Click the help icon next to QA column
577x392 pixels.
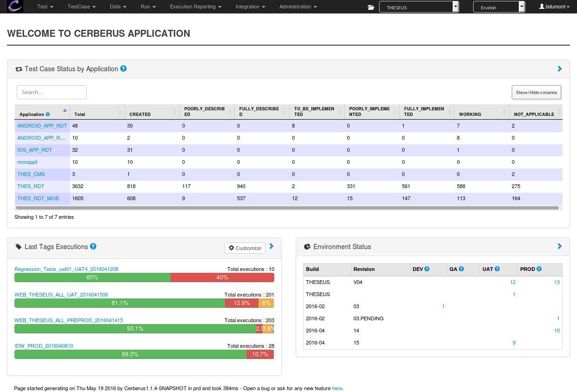pyautogui.click(x=462, y=269)
